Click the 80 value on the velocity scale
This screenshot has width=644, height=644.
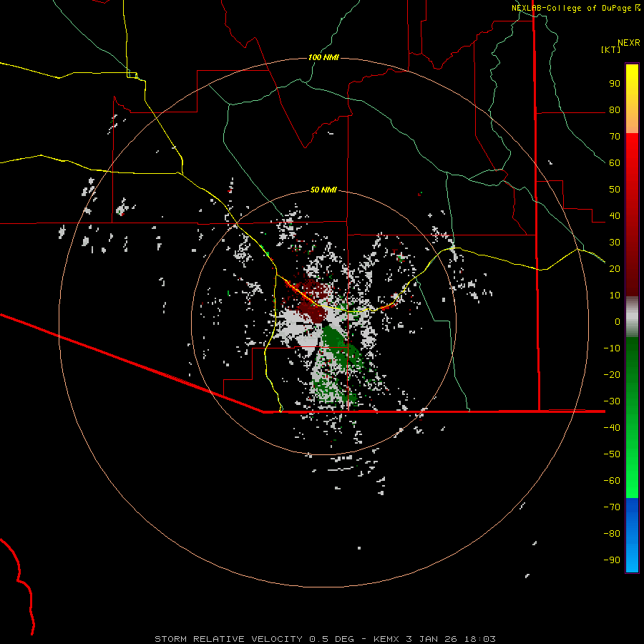click(615, 110)
